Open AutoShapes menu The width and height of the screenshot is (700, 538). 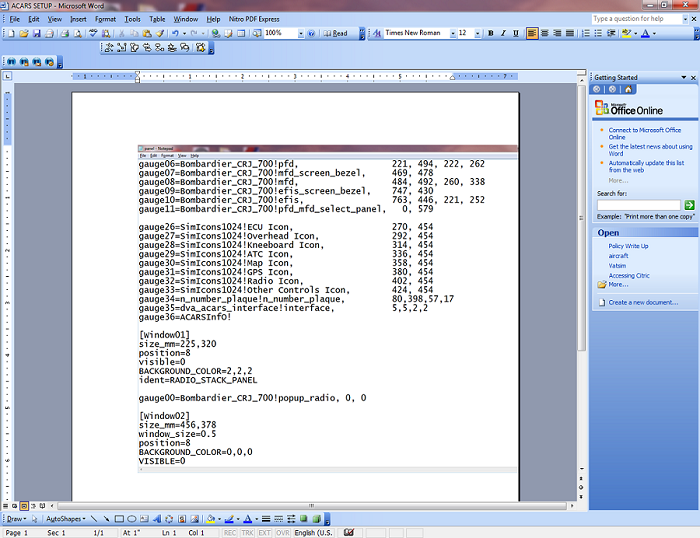pos(66,519)
